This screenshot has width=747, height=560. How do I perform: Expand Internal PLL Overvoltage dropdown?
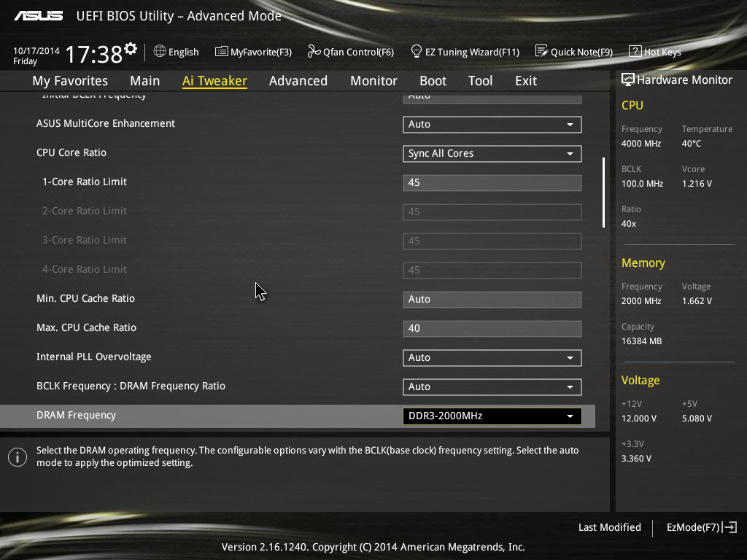click(492, 357)
